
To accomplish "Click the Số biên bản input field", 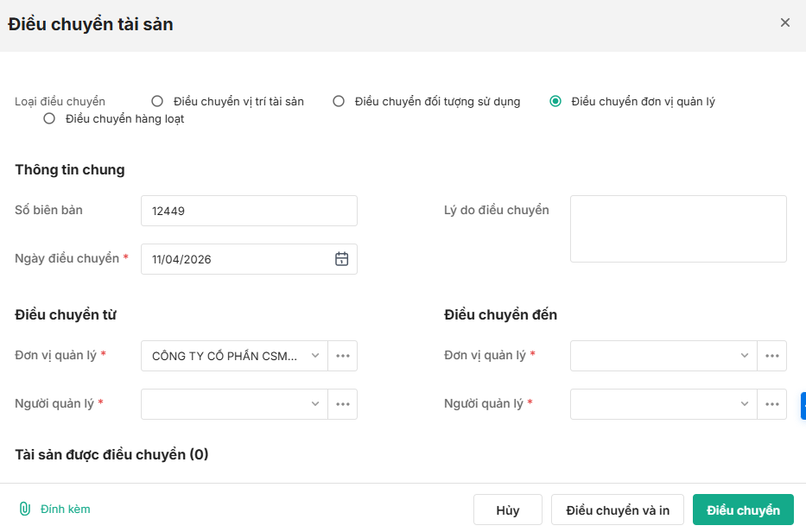I will pos(249,211).
